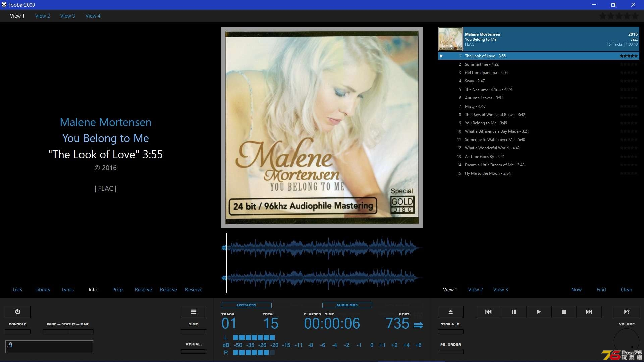Select track The Look of Love - 3:55
Image resolution: width=644 pixels, height=362 pixels.
539,56
